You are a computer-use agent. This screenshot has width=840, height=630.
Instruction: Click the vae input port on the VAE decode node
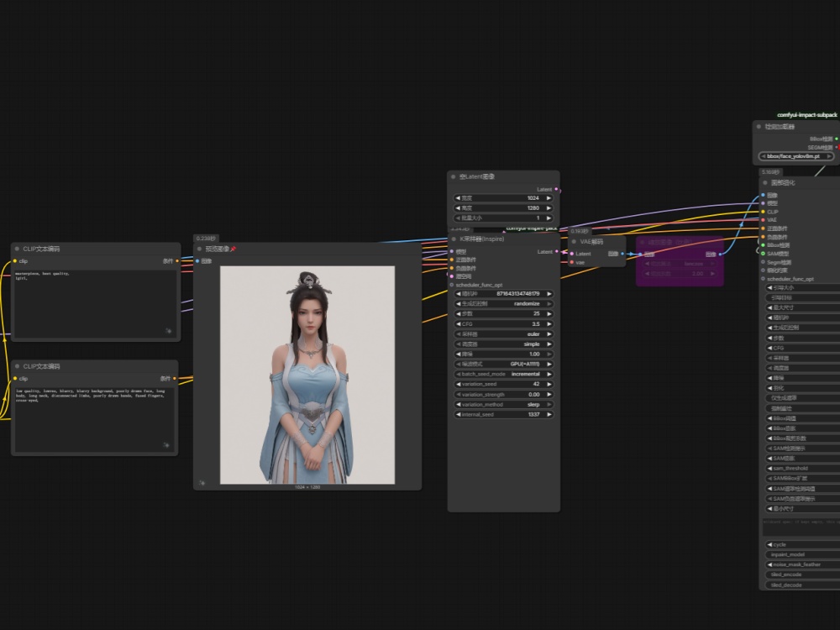(572, 262)
